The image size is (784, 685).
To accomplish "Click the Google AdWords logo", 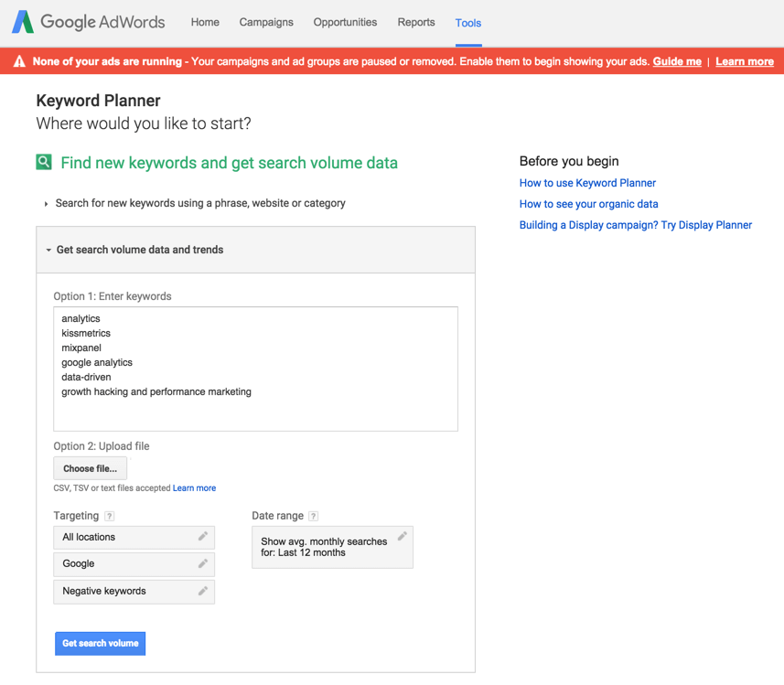I will tap(89, 22).
